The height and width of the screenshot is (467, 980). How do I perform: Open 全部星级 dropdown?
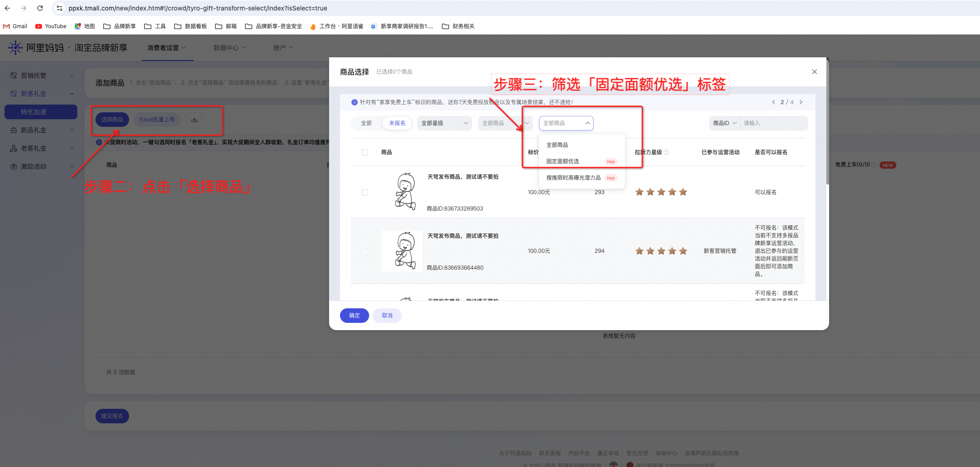pos(445,123)
